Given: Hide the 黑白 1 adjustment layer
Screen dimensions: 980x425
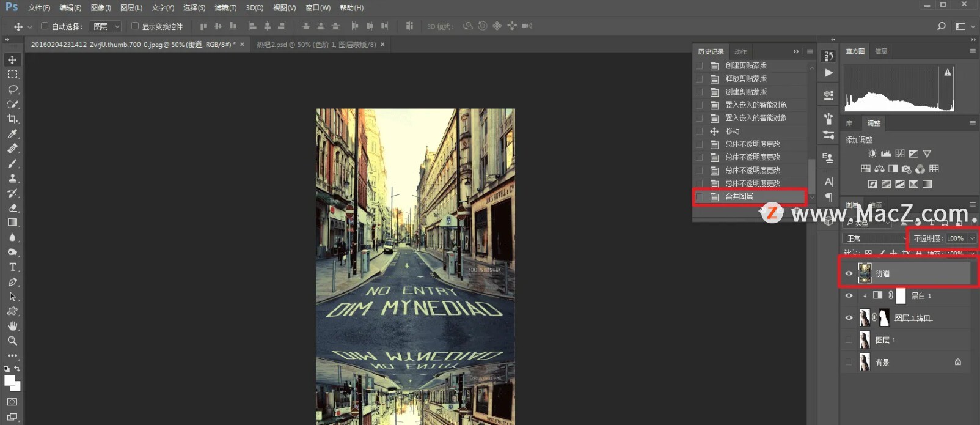Looking at the screenshot, I should tap(849, 295).
